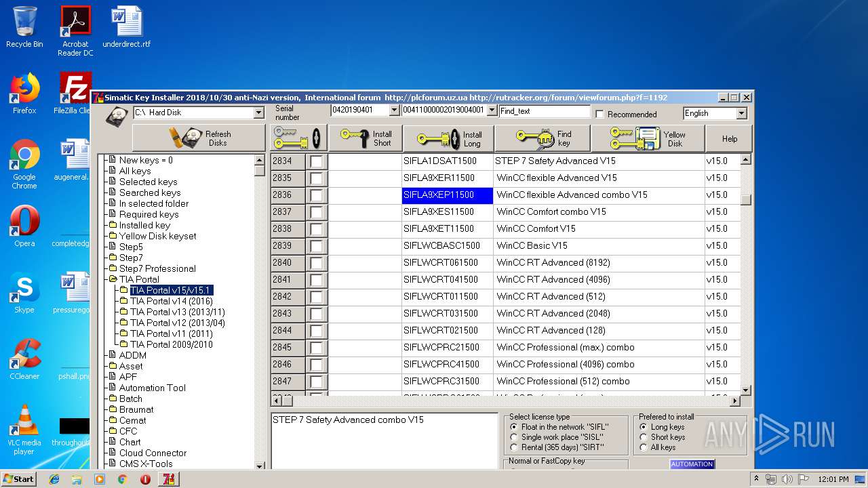This screenshot has width=868, height=488.
Task: Select Step7 Professional tree folder
Action: (x=157, y=268)
